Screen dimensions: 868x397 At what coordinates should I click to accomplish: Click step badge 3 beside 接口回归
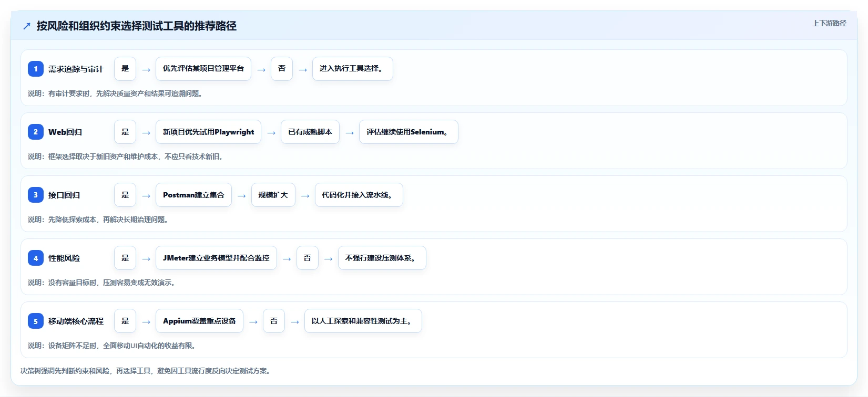tap(36, 195)
